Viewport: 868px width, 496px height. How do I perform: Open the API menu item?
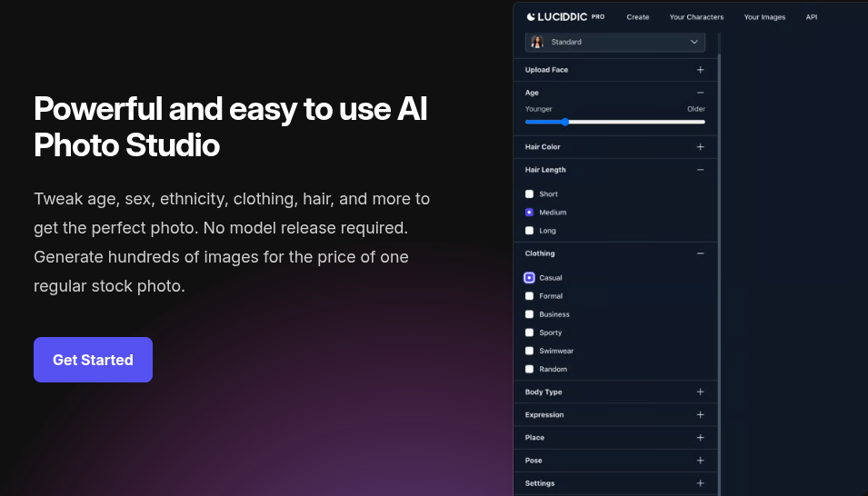pos(812,17)
